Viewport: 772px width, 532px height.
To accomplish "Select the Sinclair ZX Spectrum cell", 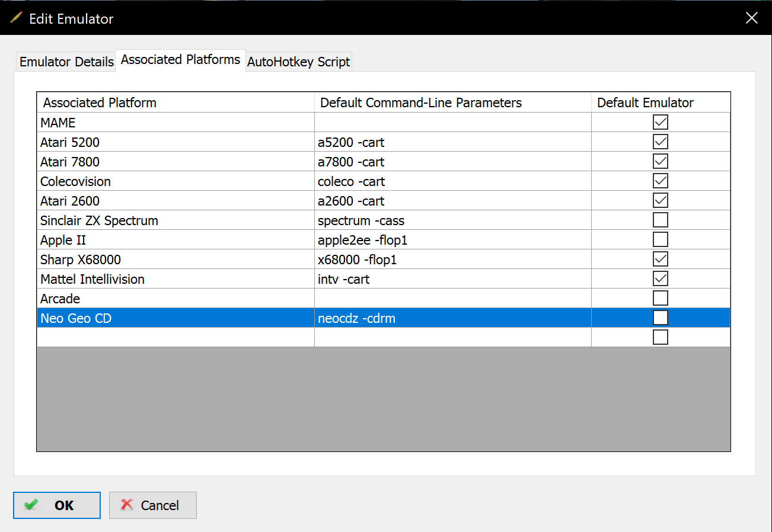I will (x=176, y=220).
